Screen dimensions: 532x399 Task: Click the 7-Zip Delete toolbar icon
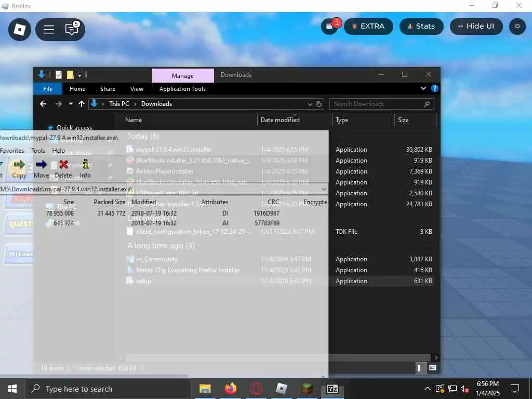(x=63, y=169)
